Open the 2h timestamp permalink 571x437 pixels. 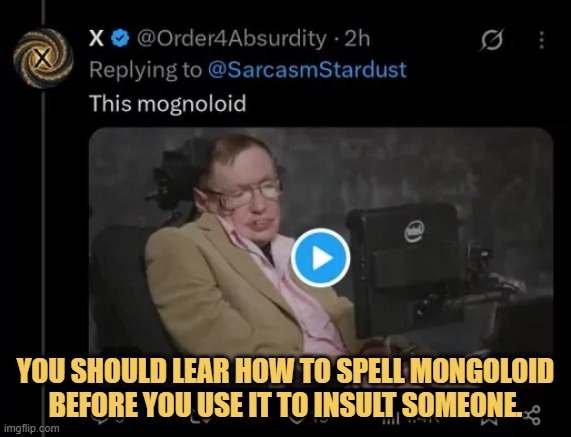pos(357,38)
